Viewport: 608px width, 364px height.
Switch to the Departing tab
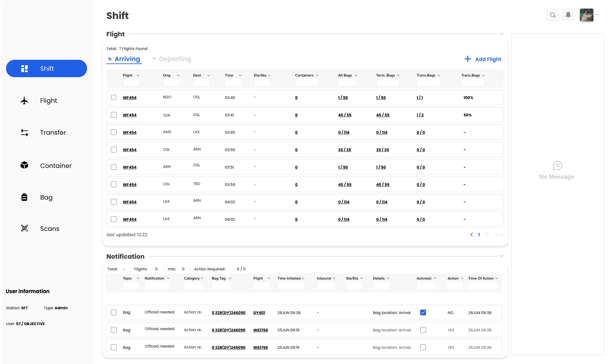point(175,59)
